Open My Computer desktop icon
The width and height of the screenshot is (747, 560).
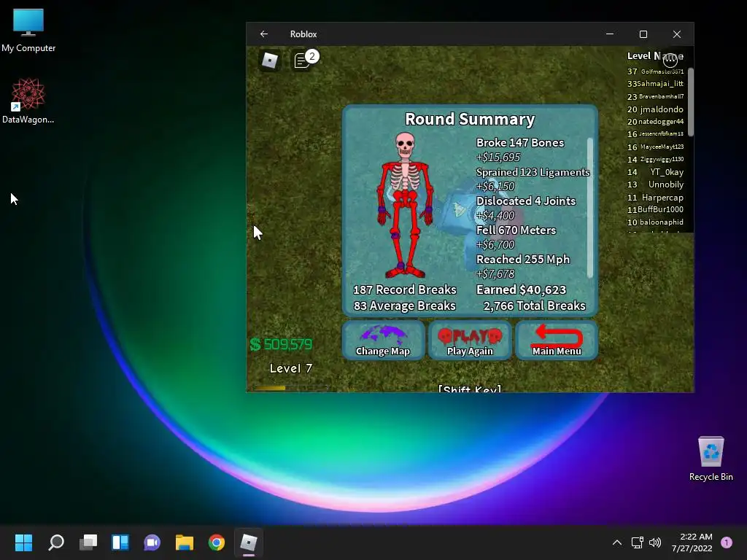28,31
